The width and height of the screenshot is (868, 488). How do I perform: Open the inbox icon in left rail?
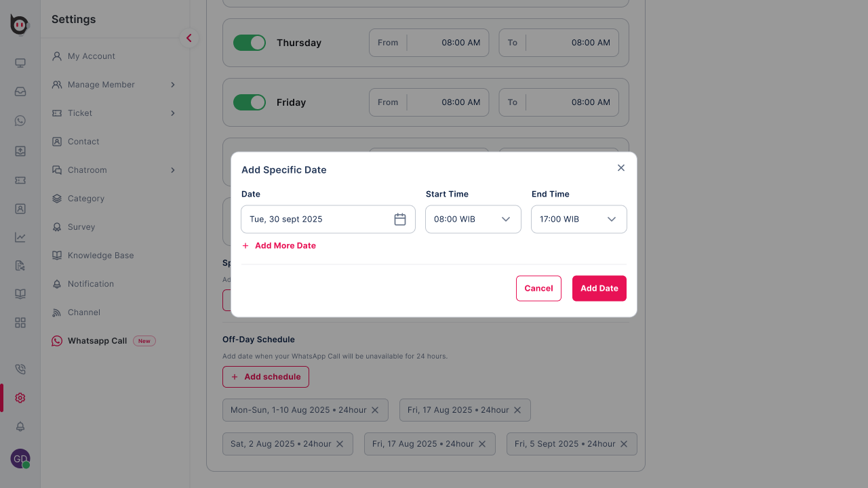pos(20,91)
